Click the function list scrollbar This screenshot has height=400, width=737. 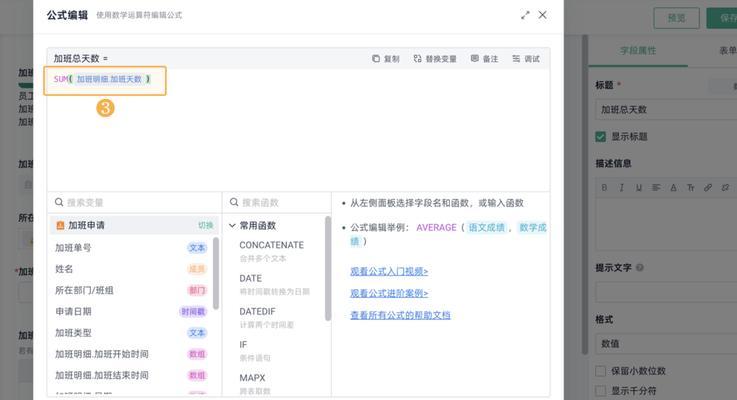(x=328, y=268)
